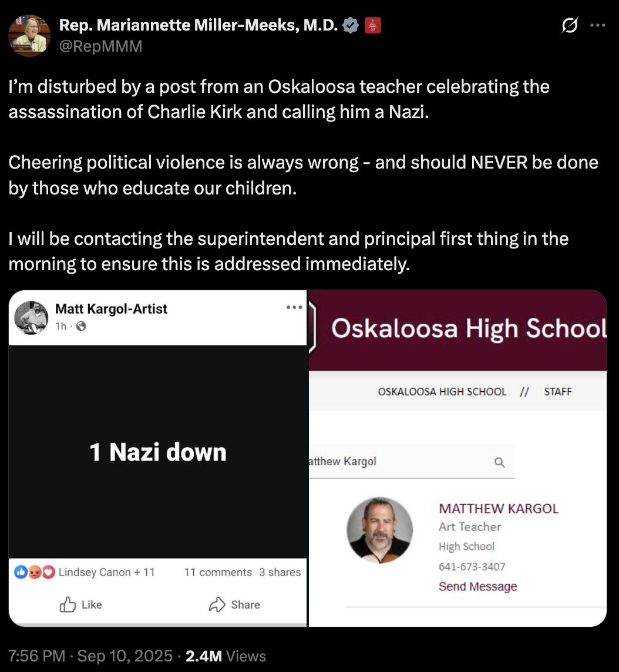The image size is (619, 672).
Task: Open the 11 comments link
Action: click(x=218, y=572)
